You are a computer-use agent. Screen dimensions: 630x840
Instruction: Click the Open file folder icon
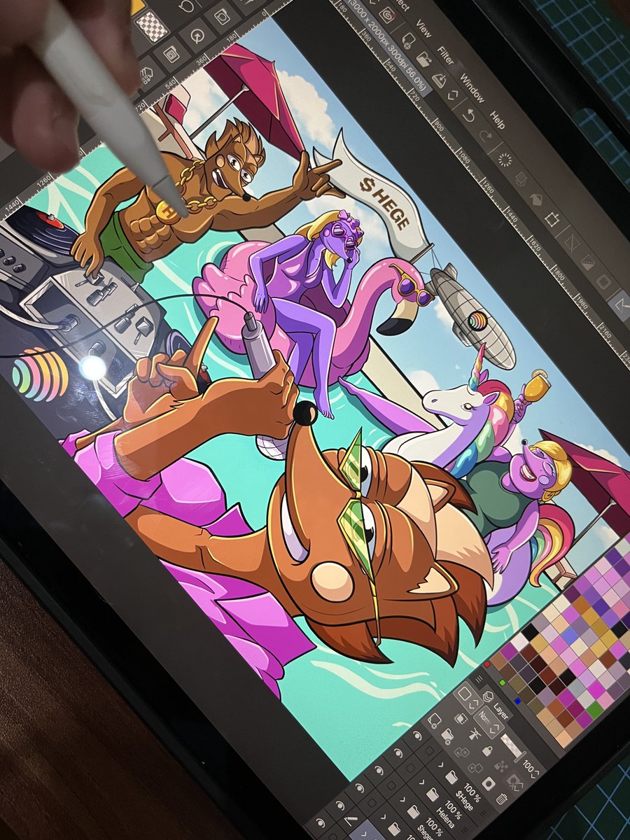[x=423, y=59]
